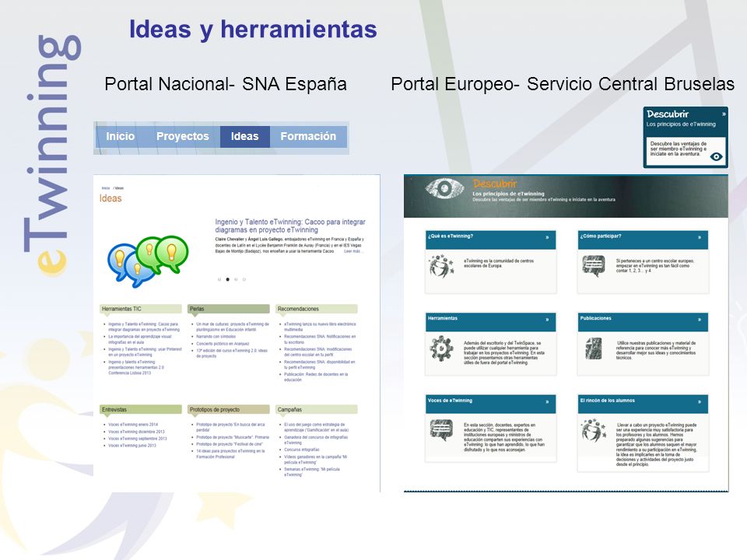Click the Prototipos de proyecto section header
The width and height of the screenshot is (747, 560).
pyautogui.click(x=229, y=410)
